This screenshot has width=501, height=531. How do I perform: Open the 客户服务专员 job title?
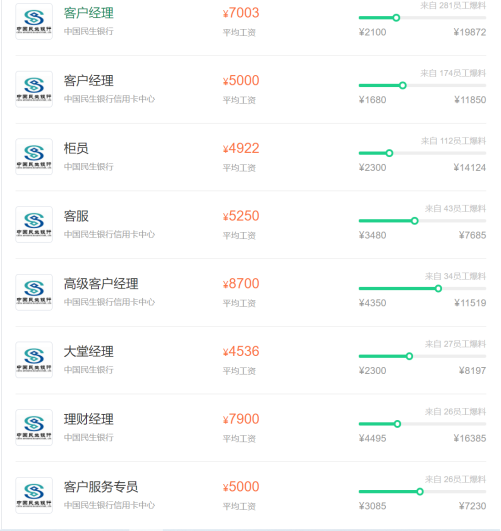click(x=101, y=487)
